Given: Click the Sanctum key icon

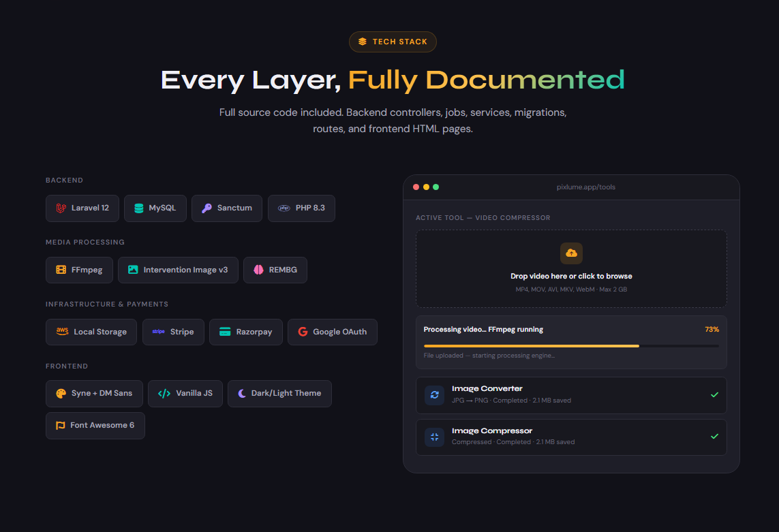Looking at the screenshot, I should pos(207,208).
